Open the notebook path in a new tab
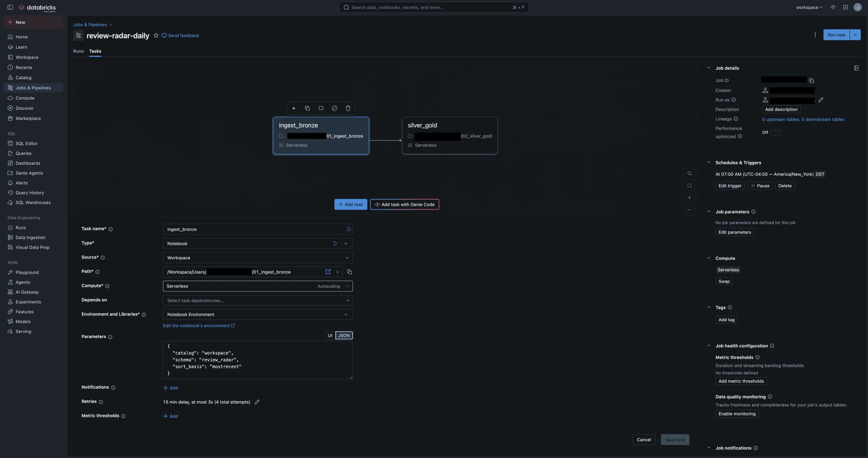Viewport: 868px width, 458px height. coord(328,272)
